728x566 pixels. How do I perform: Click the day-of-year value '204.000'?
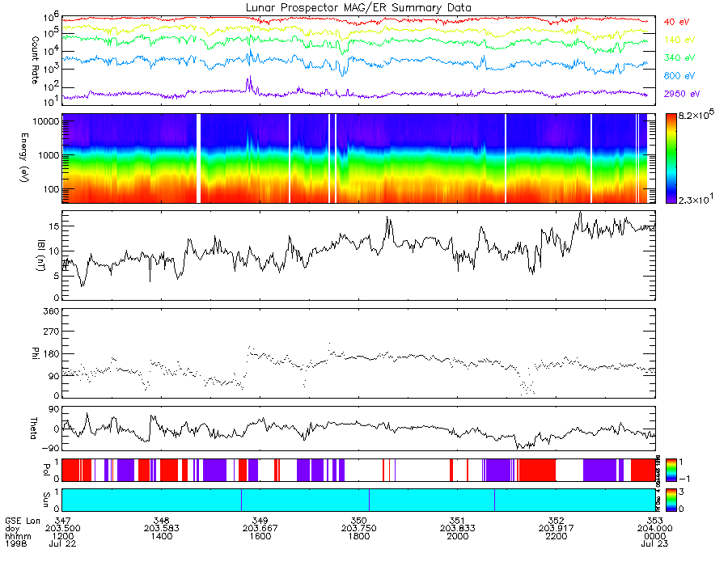(x=655, y=529)
